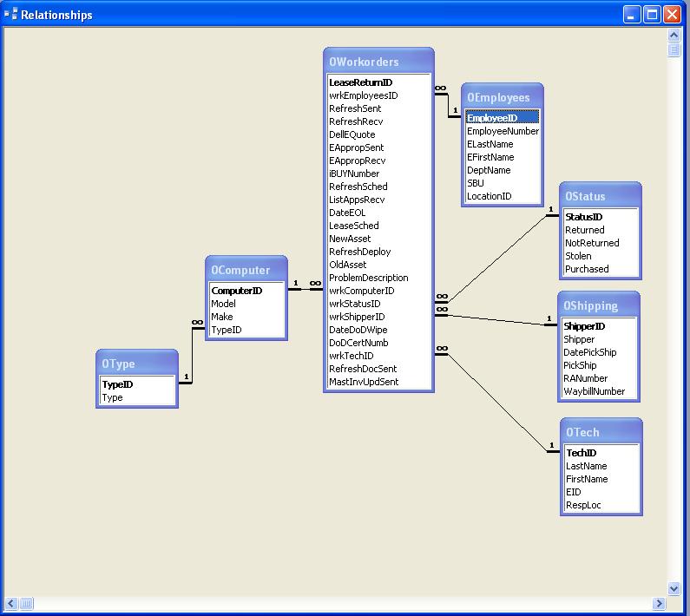Image resolution: width=690 pixels, height=616 pixels.
Task: Select DateDoDWipe field
Action: click(x=378, y=330)
